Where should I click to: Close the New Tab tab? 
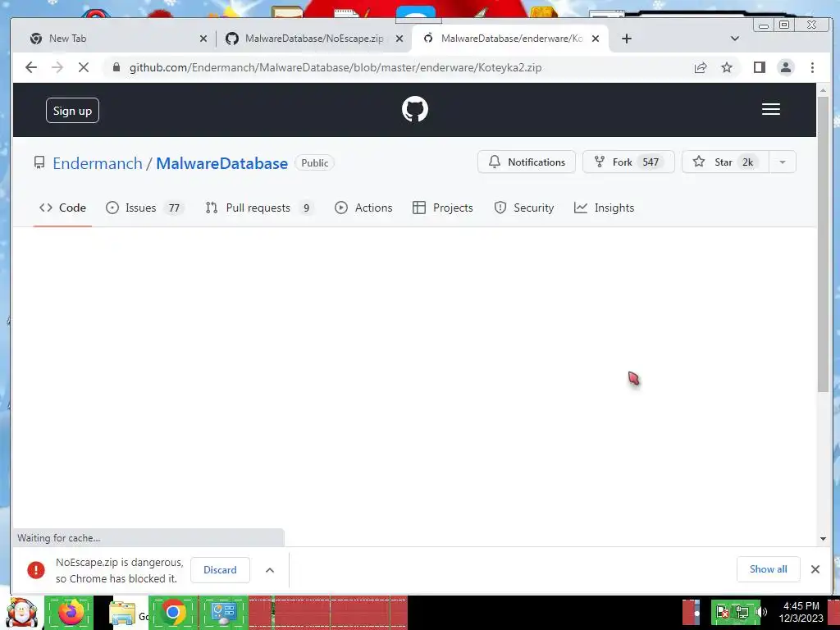click(x=203, y=39)
